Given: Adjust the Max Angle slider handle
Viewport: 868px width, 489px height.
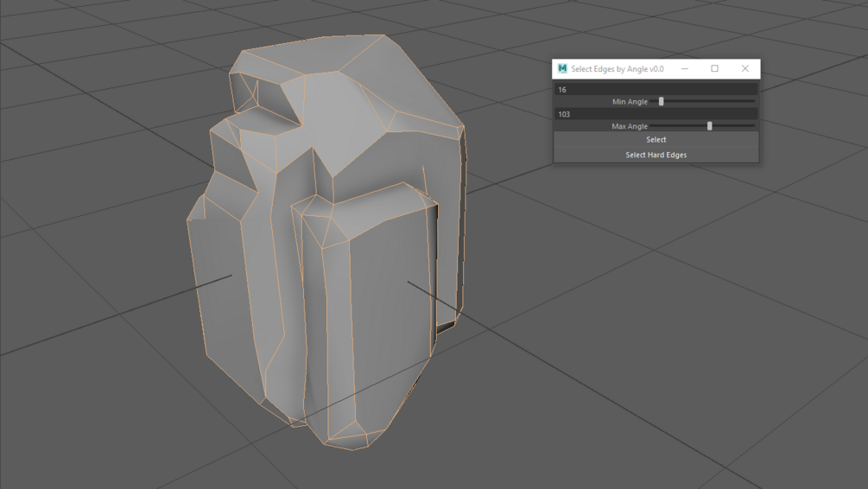Looking at the screenshot, I should click(x=710, y=126).
